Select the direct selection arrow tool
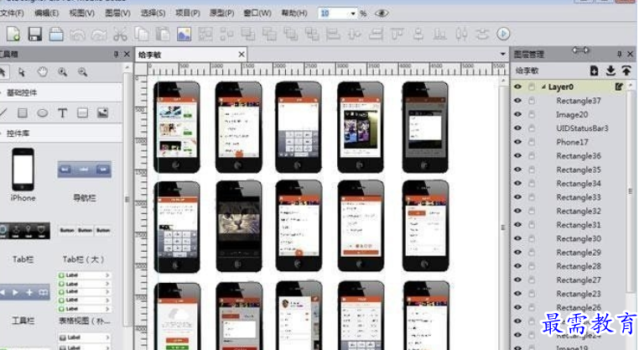Screen dimensions: 644x350 [21, 72]
